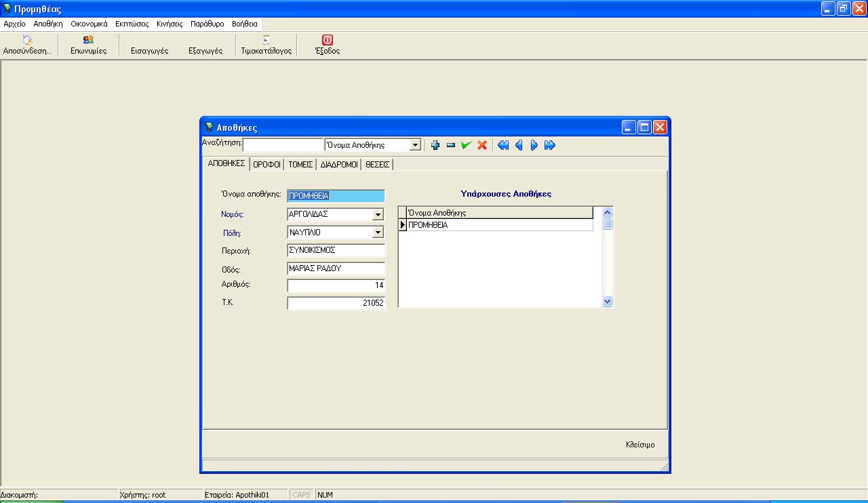Screen dimensions: 868x503
Task: Click the Περιοχή field ΣΥΝΟΙΚΙΣΜΟΣ
Action: (336, 250)
